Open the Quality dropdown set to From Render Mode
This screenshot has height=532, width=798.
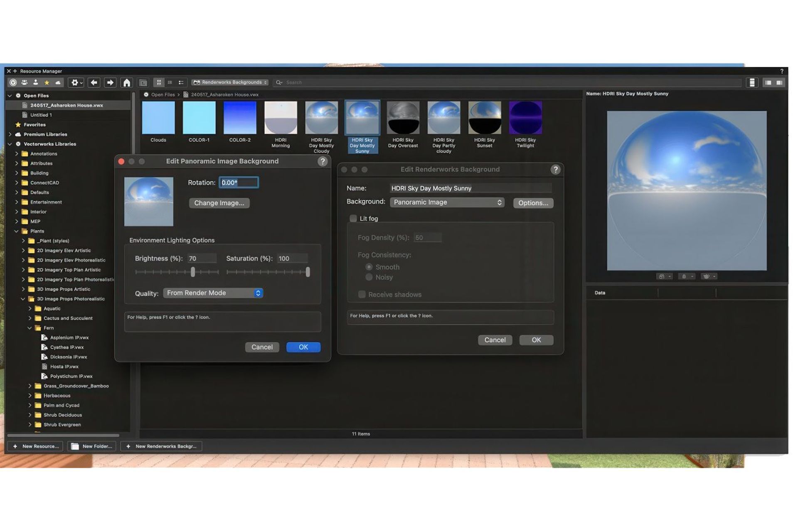pos(213,293)
